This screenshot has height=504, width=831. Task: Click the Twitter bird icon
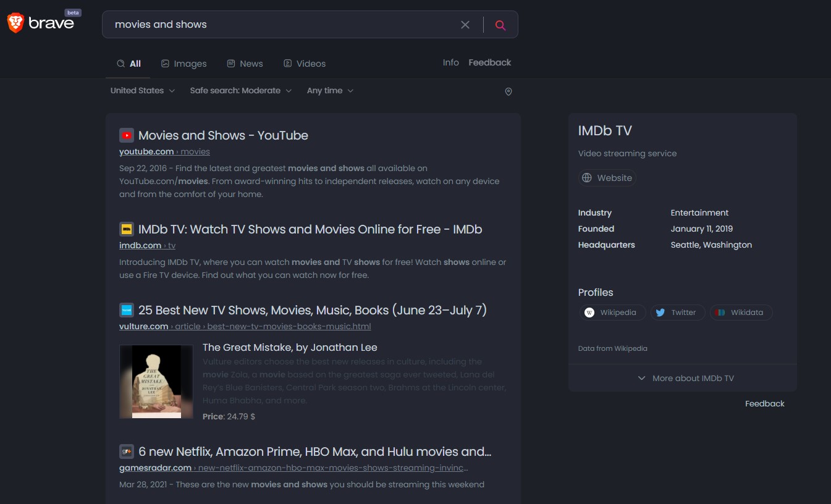point(660,313)
